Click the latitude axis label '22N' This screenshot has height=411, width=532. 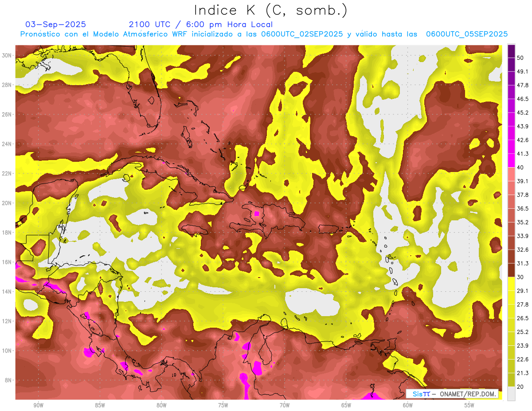7,173
